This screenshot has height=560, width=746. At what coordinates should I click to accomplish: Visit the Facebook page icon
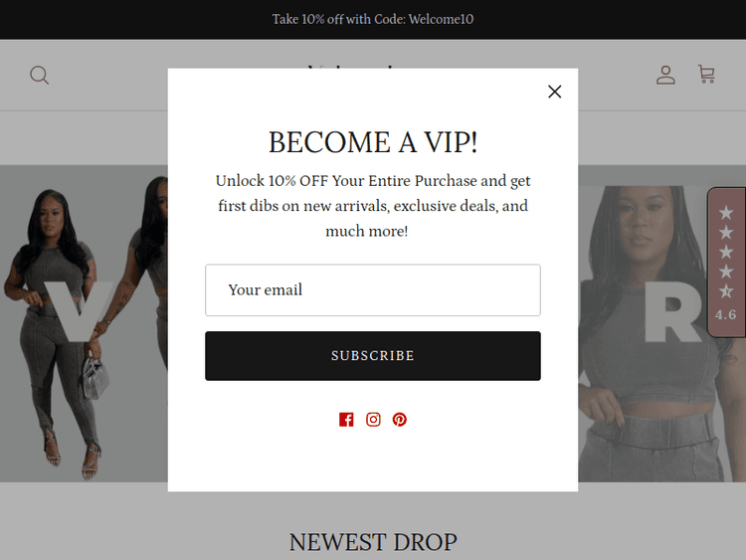tap(346, 419)
